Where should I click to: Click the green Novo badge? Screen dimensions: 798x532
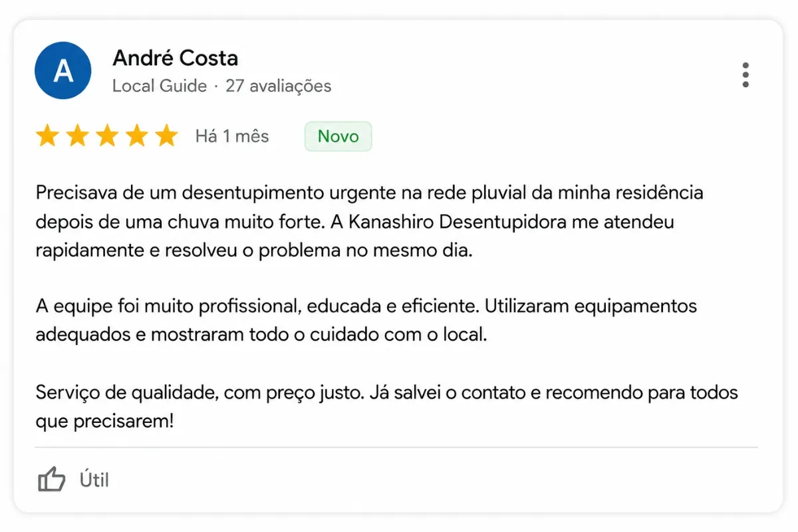click(x=338, y=136)
